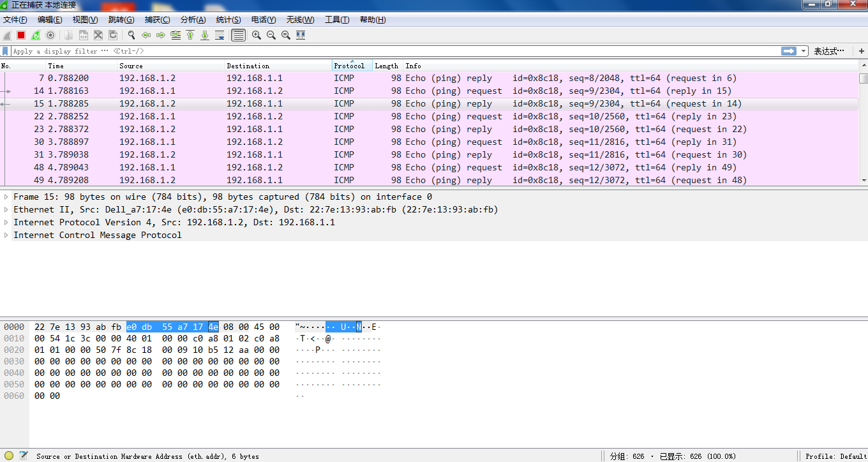Click the packet list vertical scrollbar
The width and height of the screenshot is (868, 462).
tap(864, 124)
